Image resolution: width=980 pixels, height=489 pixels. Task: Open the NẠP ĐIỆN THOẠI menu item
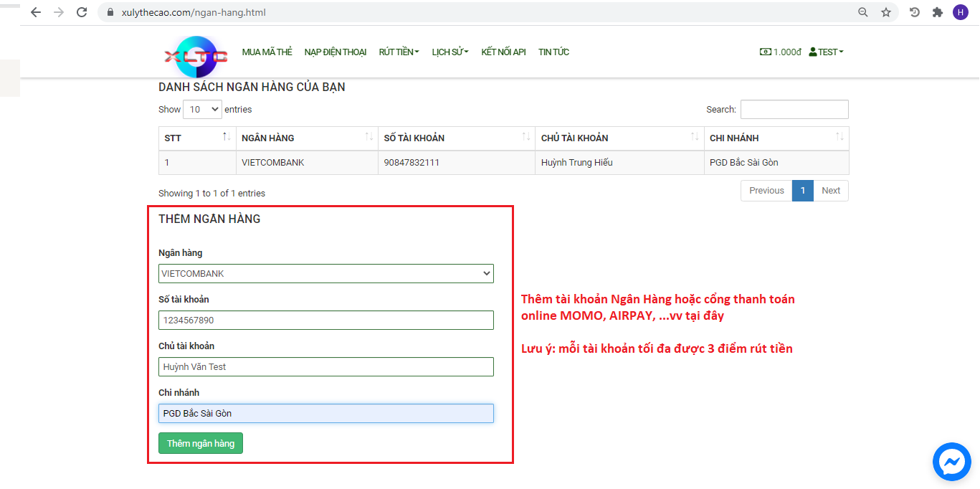[336, 52]
